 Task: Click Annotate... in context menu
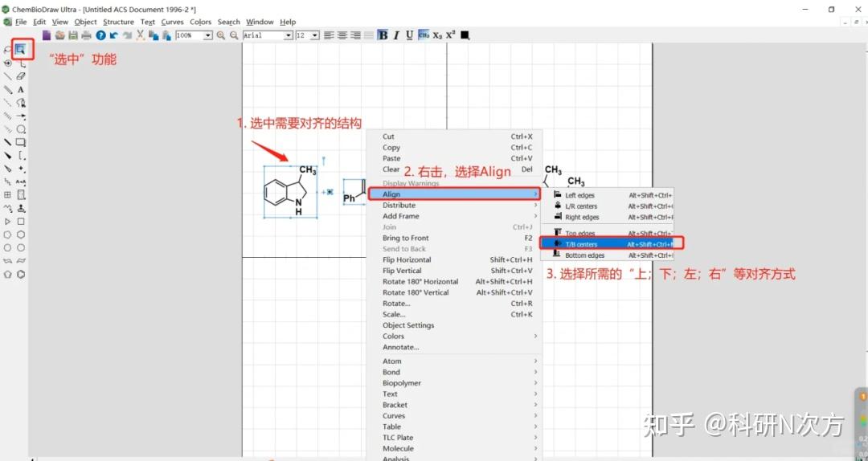[454, 348]
